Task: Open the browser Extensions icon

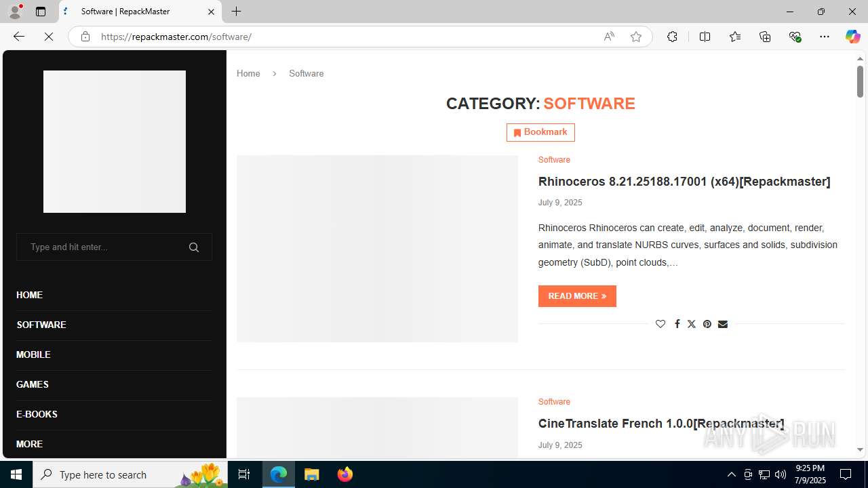Action: point(672,37)
